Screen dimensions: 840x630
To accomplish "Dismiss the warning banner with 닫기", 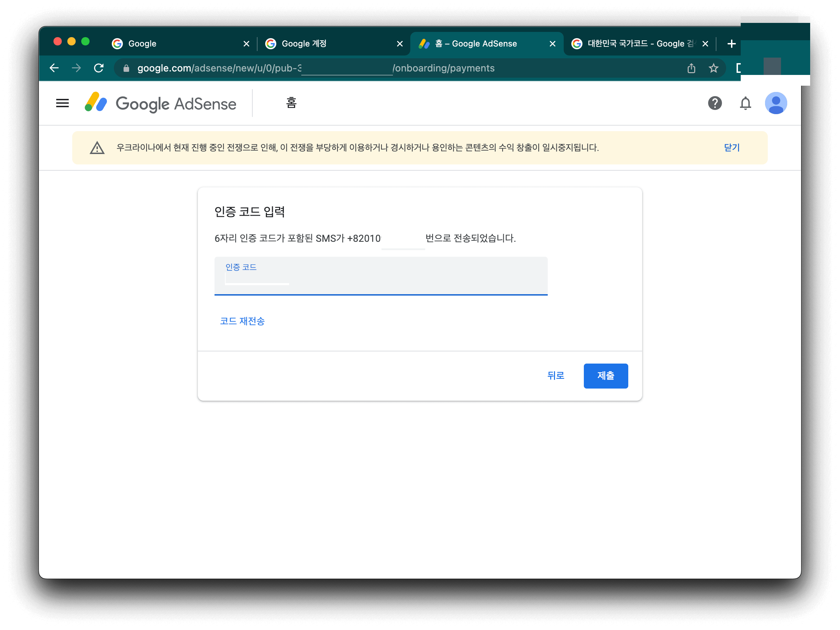I will tap(731, 148).
